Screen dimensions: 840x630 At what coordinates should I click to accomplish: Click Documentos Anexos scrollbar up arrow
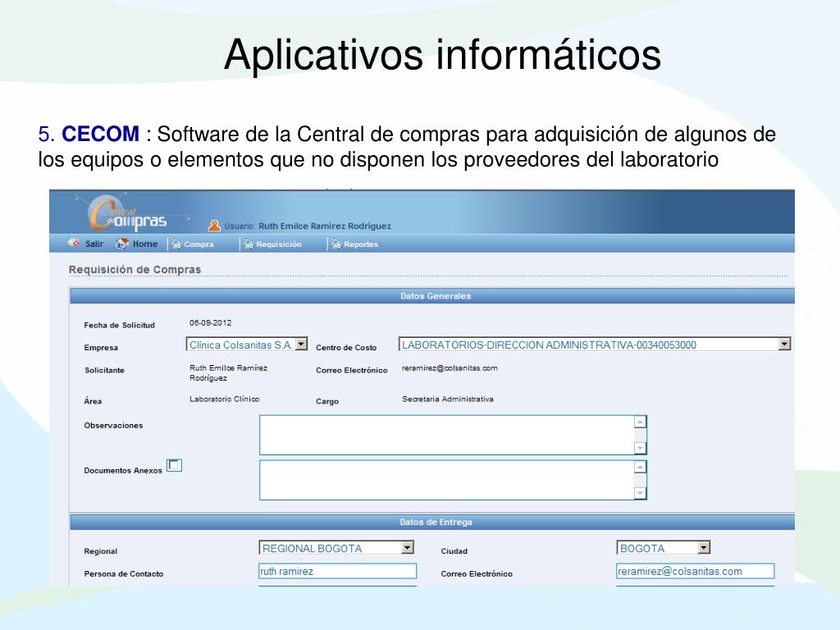pyautogui.click(x=640, y=467)
